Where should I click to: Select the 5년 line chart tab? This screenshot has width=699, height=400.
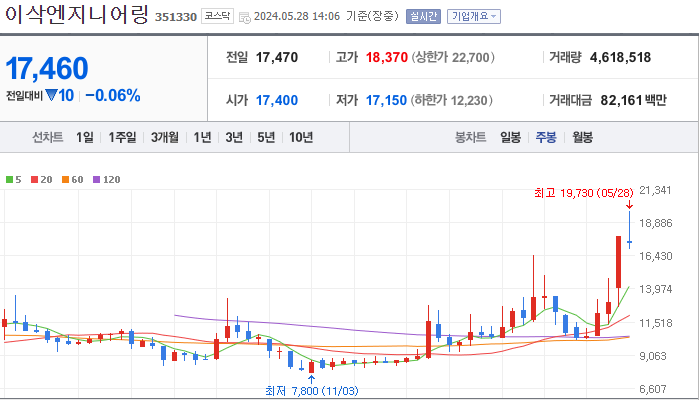(x=266, y=137)
